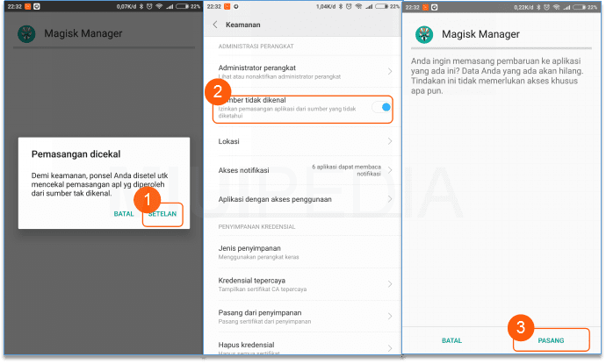Tap the chevron on Akses notifikasi row
Image resolution: width=606 pixels, height=364 pixels.
390,170
